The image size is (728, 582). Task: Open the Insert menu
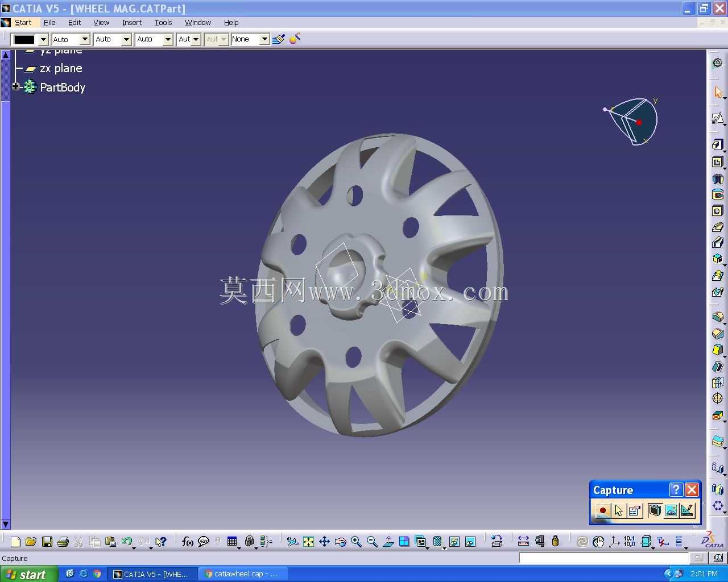[132, 23]
